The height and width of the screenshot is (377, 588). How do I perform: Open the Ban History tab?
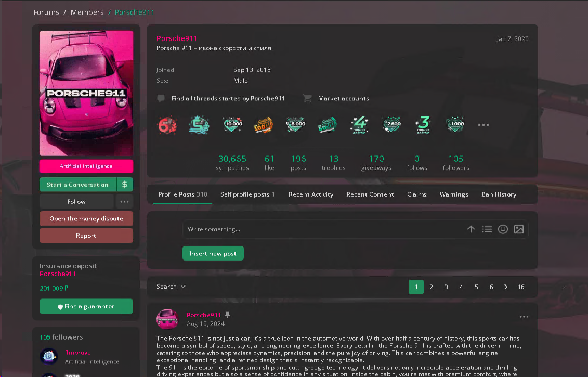[499, 194]
